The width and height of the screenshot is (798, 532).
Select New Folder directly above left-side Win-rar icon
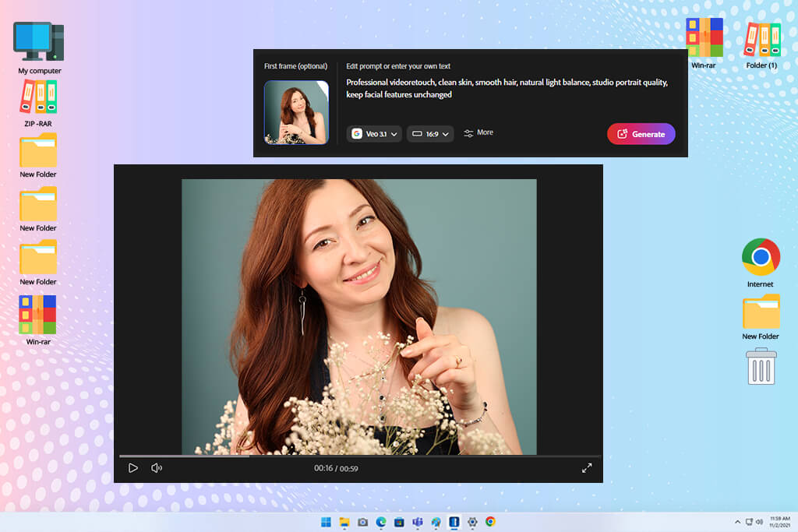point(38,263)
